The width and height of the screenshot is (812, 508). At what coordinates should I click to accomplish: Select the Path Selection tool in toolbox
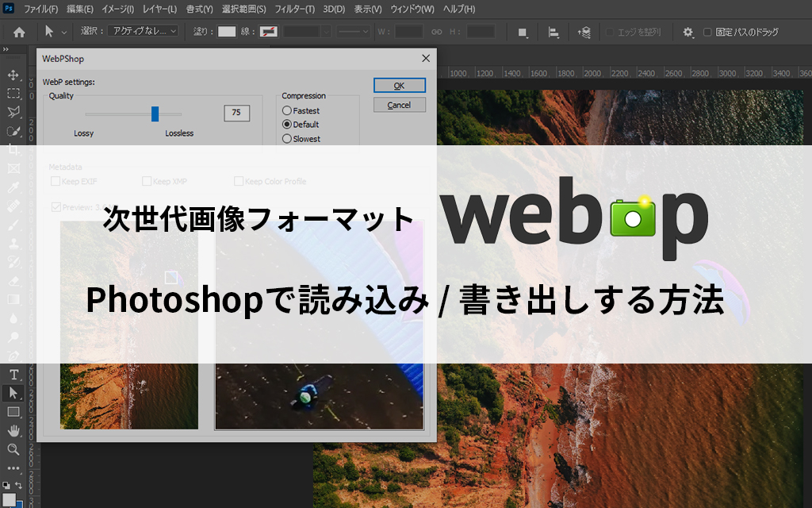coord(13,393)
